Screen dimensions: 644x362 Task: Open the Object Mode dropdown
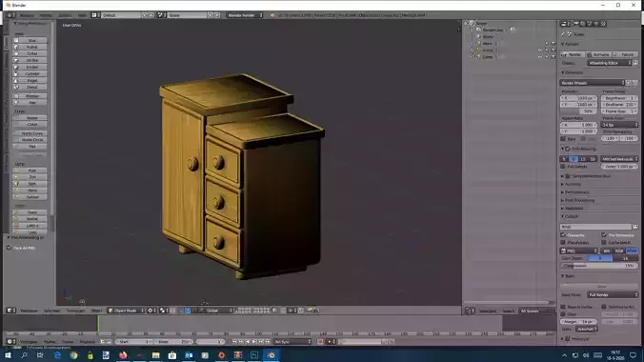(126, 311)
